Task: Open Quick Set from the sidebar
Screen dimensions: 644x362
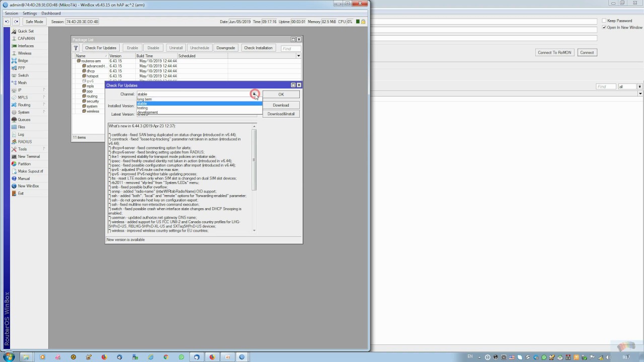Action: pos(26,31)
